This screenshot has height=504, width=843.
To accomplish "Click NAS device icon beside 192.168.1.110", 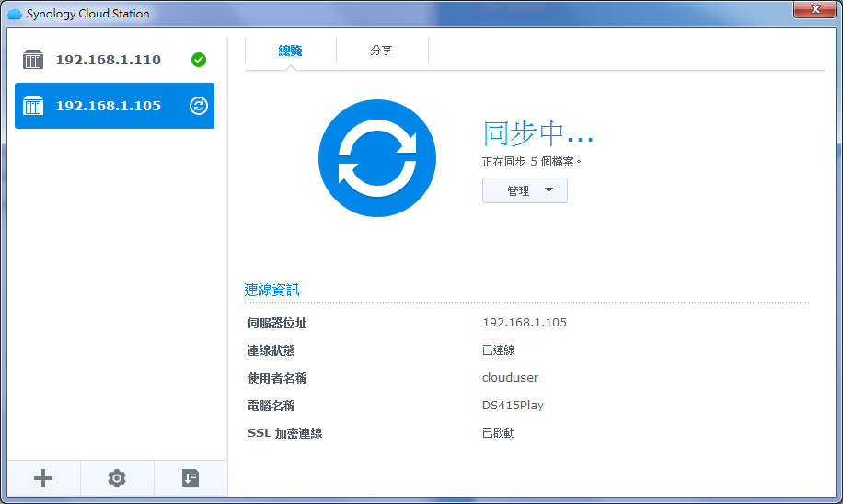I will pyautogui.click(x=33, y=60).
